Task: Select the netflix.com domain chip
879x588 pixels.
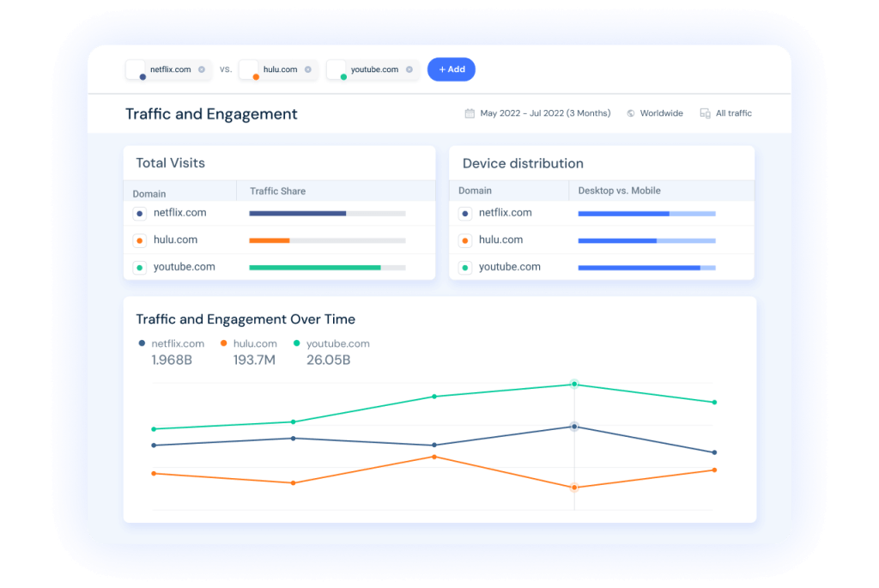Action: [168, 70]
